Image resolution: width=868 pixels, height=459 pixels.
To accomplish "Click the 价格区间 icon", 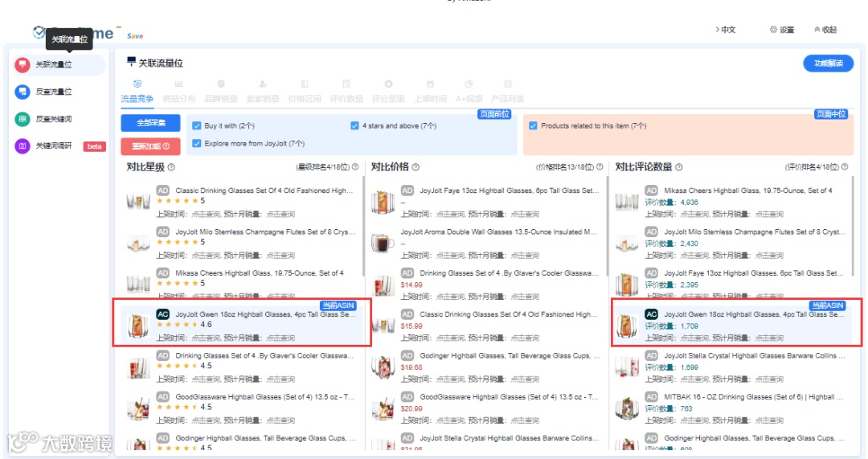I will [x=305, y=84].
